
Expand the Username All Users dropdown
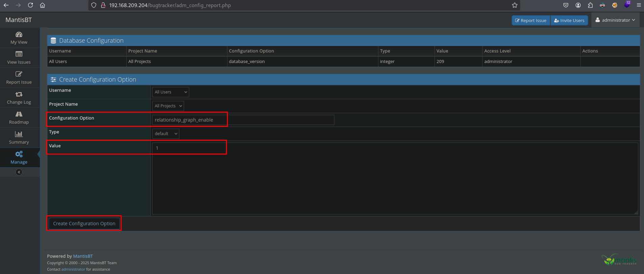pyautogui.click(x=171, y=92)
